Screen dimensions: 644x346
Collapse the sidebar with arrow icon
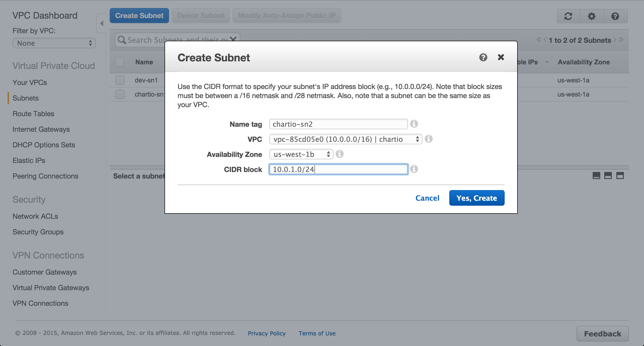coord(102,23)
